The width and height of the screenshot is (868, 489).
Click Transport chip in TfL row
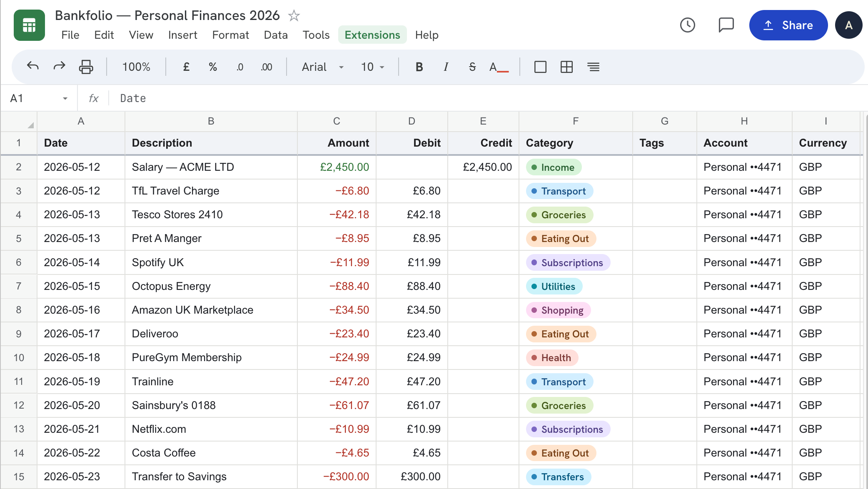559,191
